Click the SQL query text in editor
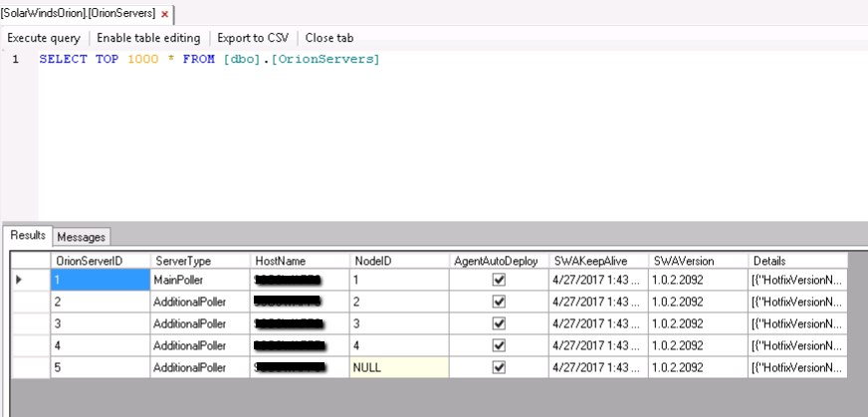The image size is (868, 417). click(x=209, y=60)
